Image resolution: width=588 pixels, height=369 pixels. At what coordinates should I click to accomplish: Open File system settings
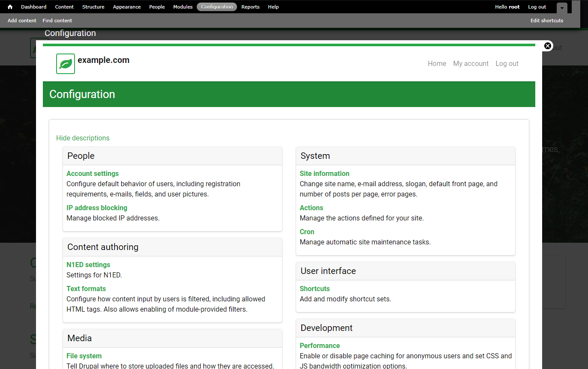[84, 356]
